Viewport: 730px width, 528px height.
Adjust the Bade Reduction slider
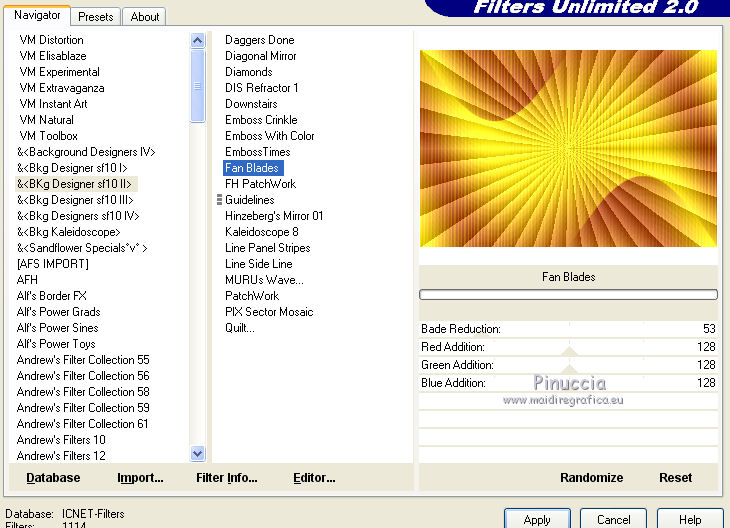pyautogui.click(x=568, y=329)
